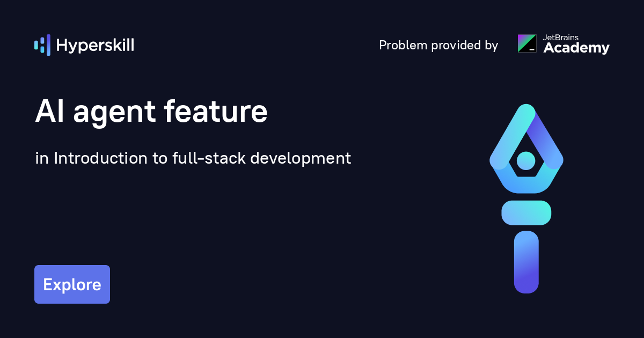Click the horizontal teal pill shape
The height and width of the screenshot is (338, 644).
pyautogui.click(x=526, y=212)
